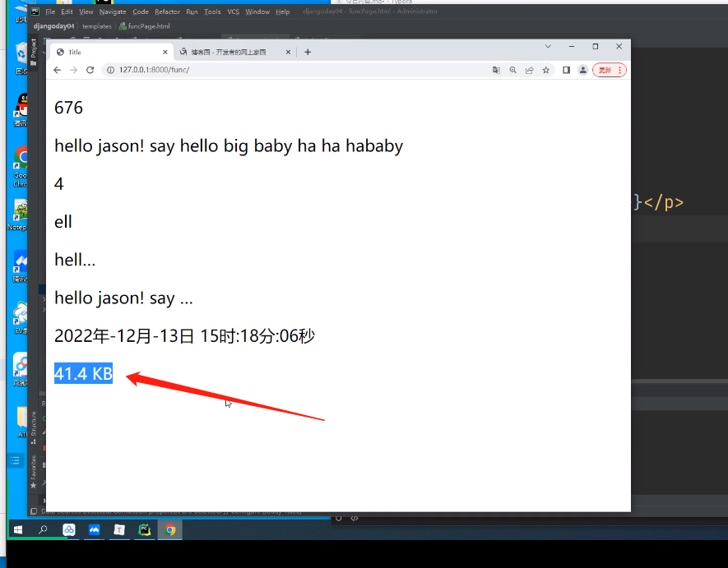Viewport: 728px width, 568px height.
Task: Click funcPage.html breadcrumb in PyCharm
Action: point(145,26)
